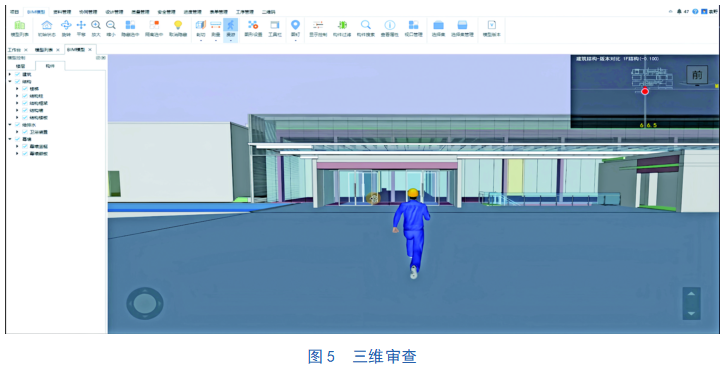
Task: Open the dropdown arrow under roaming tool
Action: [230, 40]
